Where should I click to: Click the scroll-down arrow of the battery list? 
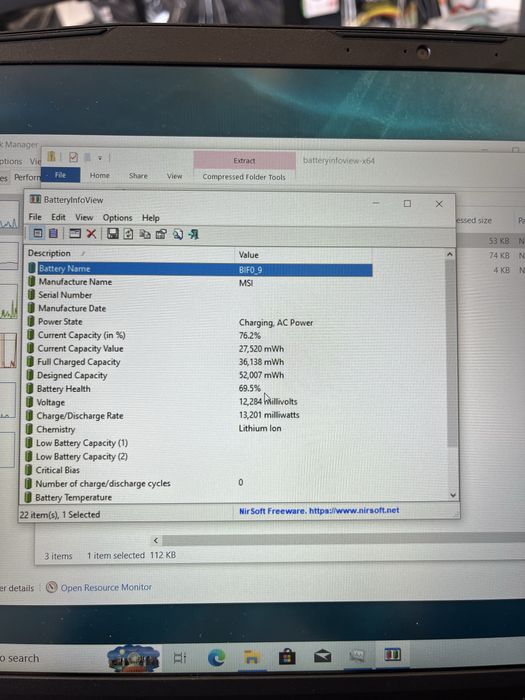coord(453,495)
